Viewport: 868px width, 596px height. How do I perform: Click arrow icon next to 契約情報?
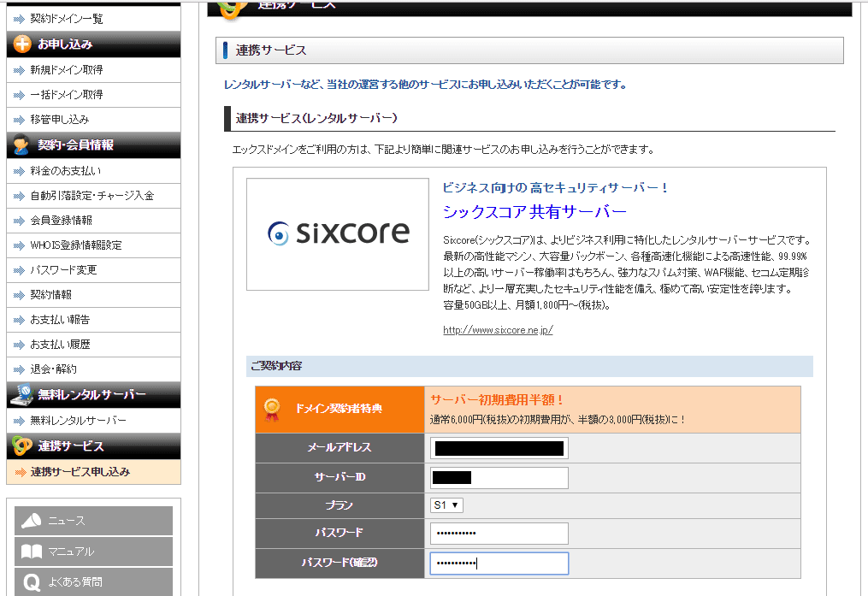(x=20, y=296)
